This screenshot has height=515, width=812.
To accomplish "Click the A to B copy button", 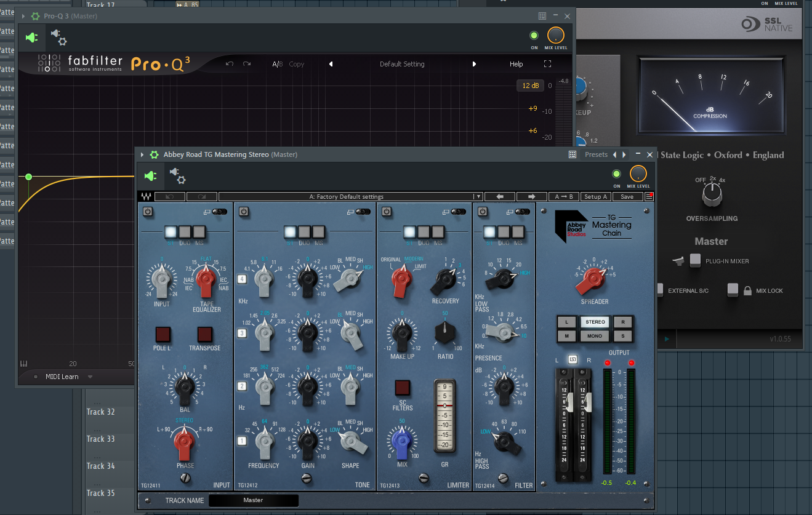I will point(564,197).
